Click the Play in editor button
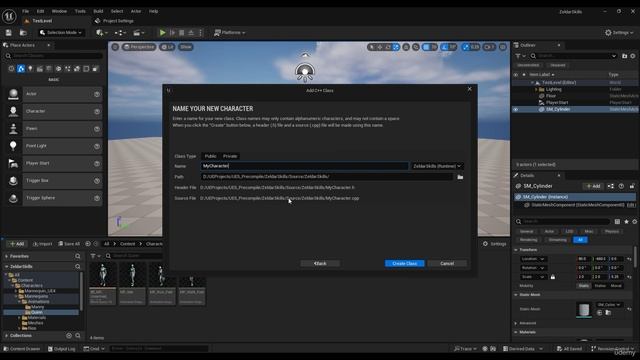Image resolution: width=640 pixels, height=360 pixels. (x=162, y=33)
